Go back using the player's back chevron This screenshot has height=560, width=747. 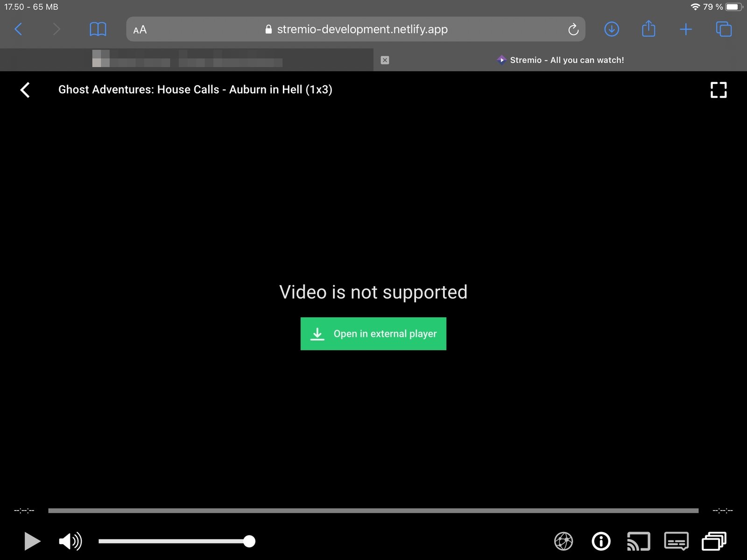tap(24, 90)
